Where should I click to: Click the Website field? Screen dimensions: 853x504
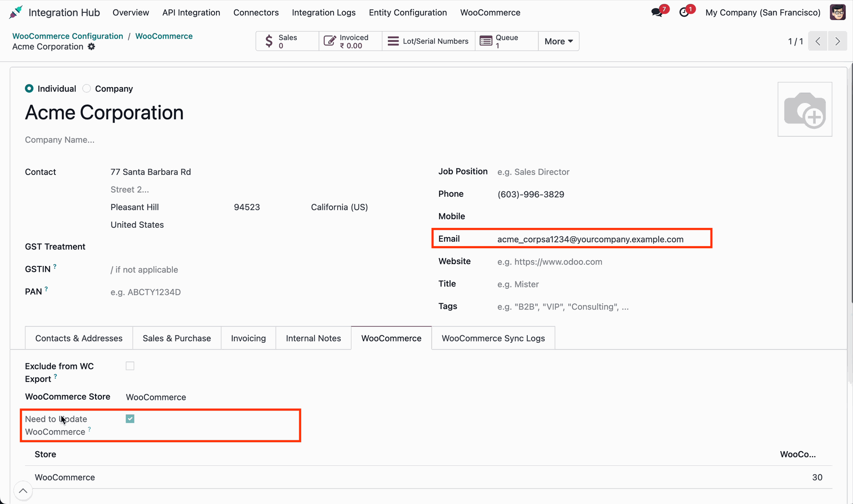tap(664, 262)
